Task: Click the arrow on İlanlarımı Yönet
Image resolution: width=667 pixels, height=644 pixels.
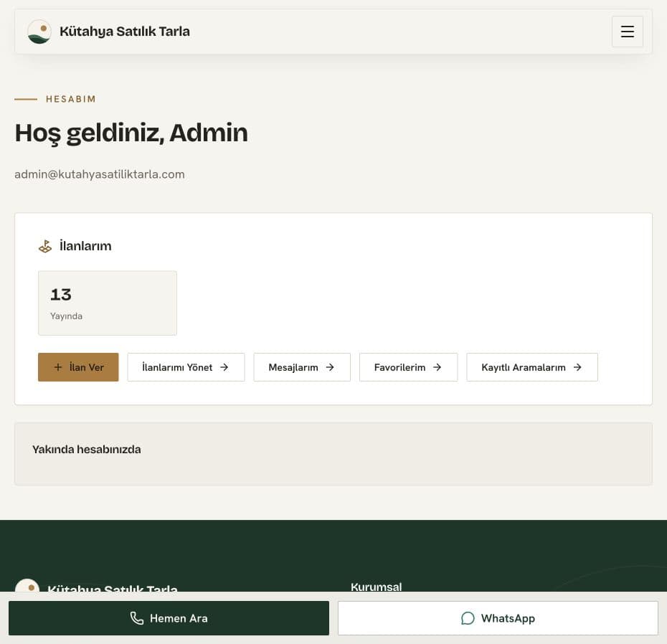Action: 224,367
